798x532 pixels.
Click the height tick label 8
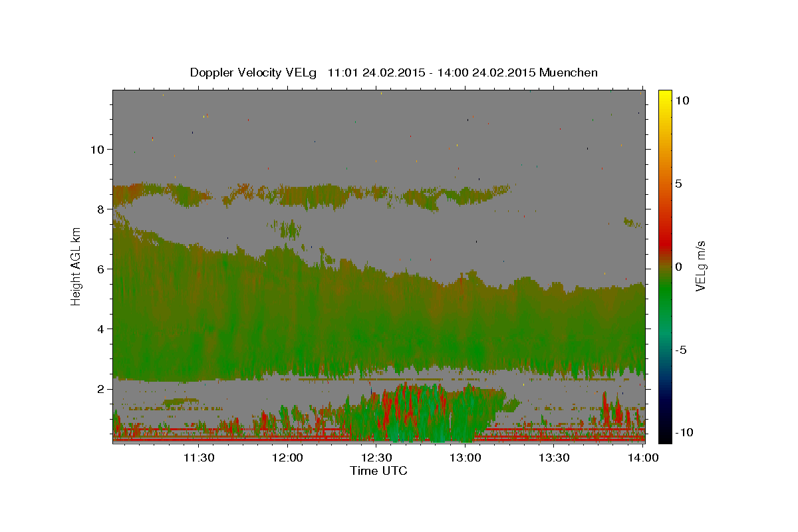tap(100, 209)
